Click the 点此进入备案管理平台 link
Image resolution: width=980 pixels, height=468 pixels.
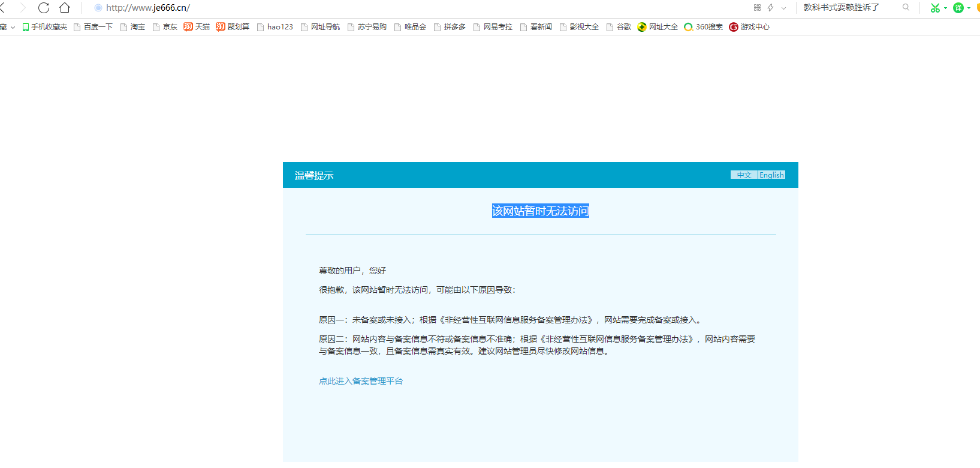click(361, 381)
